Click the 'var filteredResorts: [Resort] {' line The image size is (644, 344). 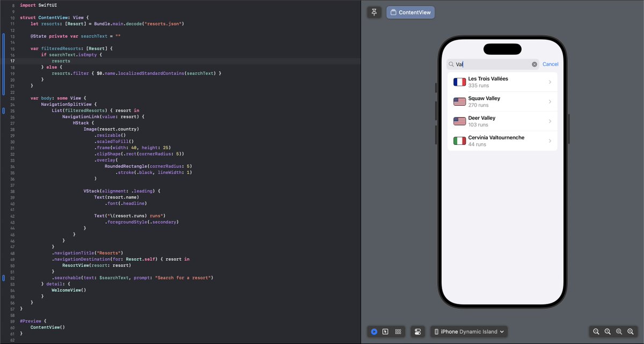click(x=71, y=49)
